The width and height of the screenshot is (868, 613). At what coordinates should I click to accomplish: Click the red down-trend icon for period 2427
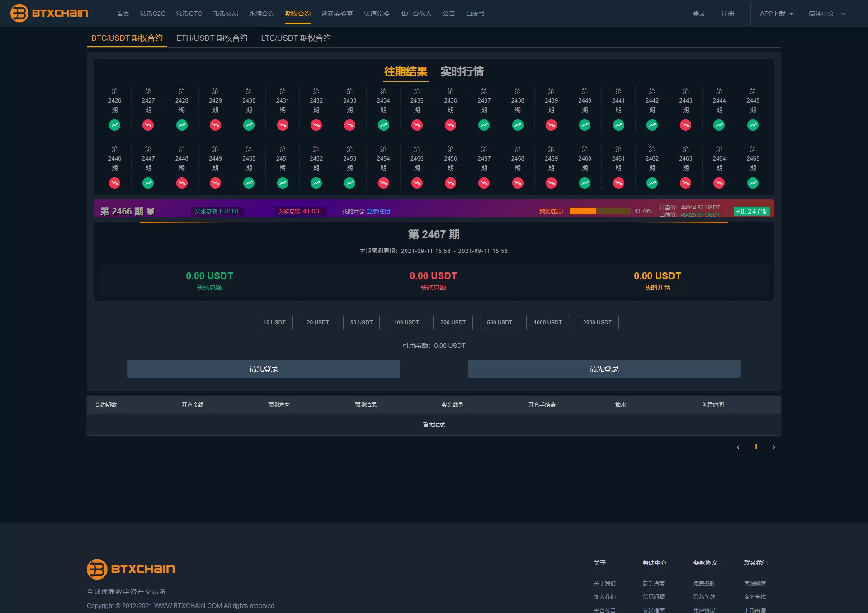(x=148, y=125)
